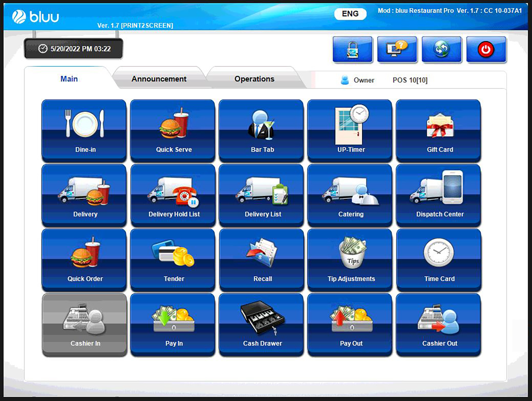This screenshot has height=401, width=532.
Task: Open the monitor help button
Action: coord(397,49)
